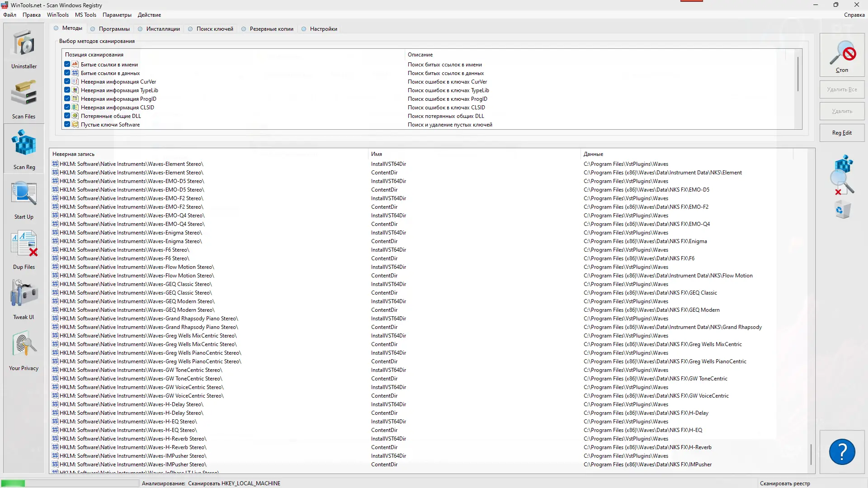Click the scan progress bar
The height and width of the screenshot is (488, 868).
[x=70, y=483]
